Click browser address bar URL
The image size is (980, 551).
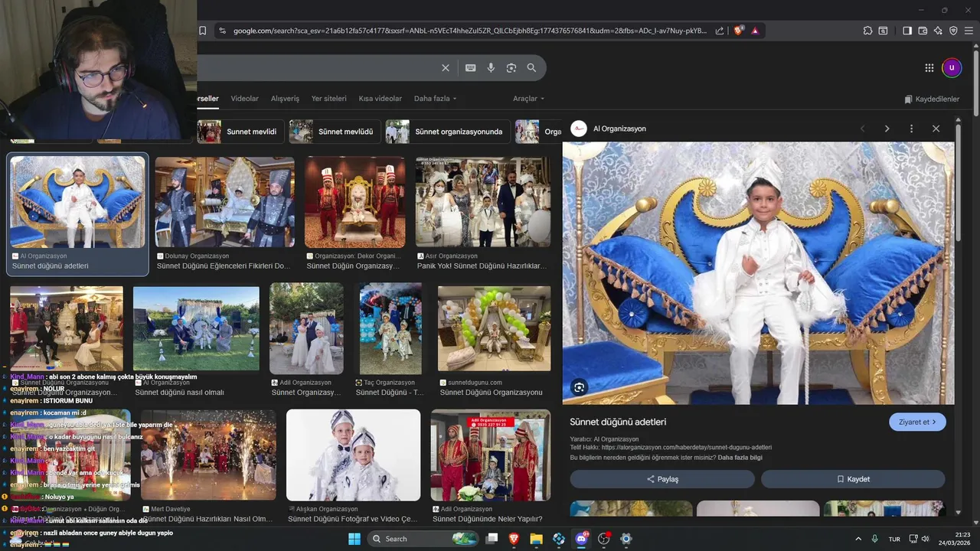pos(470,31)
